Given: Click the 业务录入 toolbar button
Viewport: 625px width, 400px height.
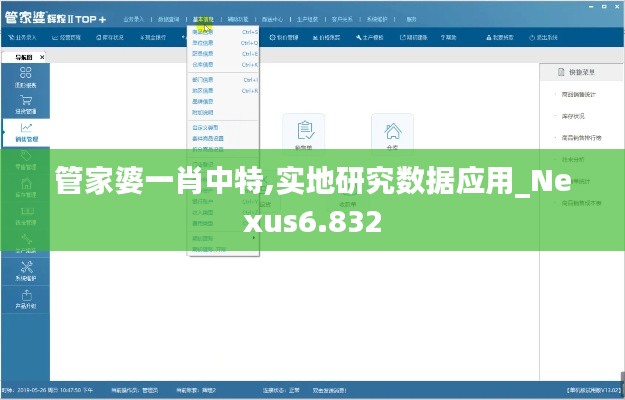Looking at the screenshot, I should click(x=22, y=37).
